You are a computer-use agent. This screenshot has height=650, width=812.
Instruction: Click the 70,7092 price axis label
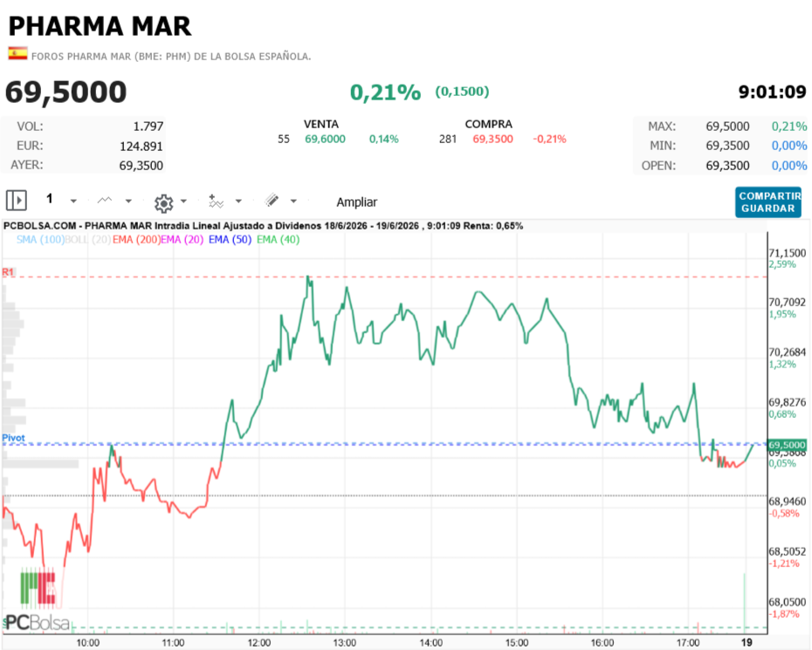pyautogui.click(x=788, y=302)
